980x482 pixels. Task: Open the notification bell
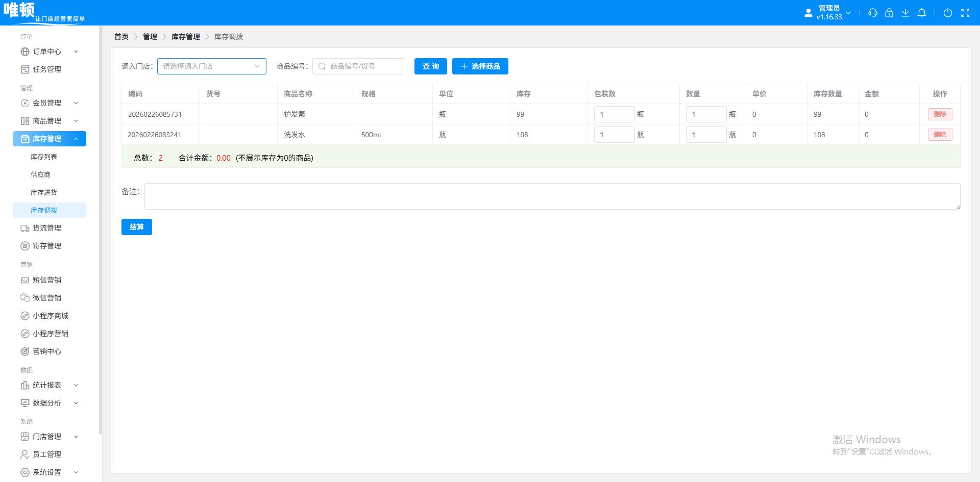[x=922, y=13]
